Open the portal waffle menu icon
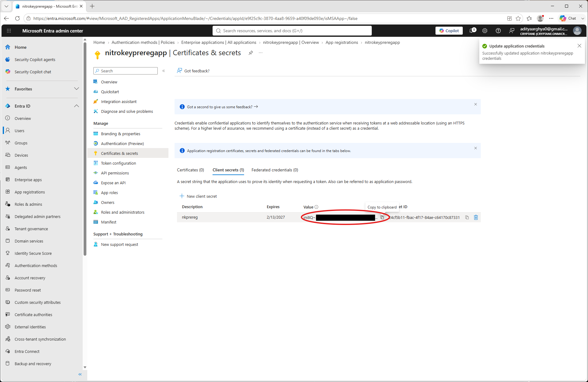The width and height of the screenshot is (588, 382). pyautogui.click(x=9, y=31)
